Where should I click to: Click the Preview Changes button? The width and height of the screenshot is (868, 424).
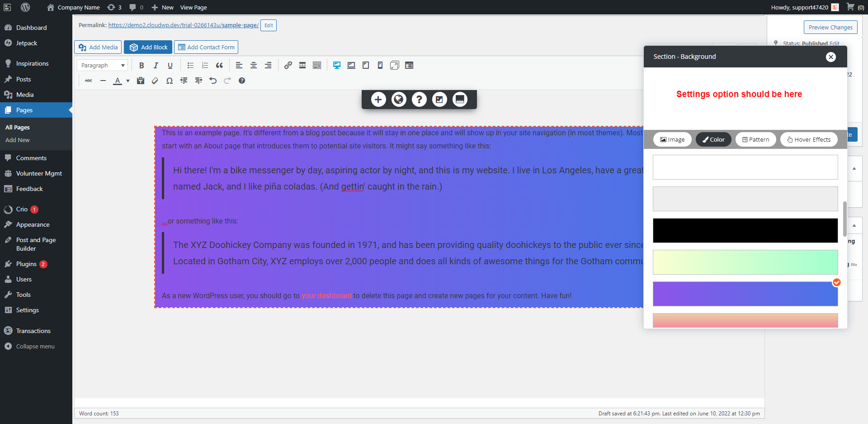tap(830, 27)
